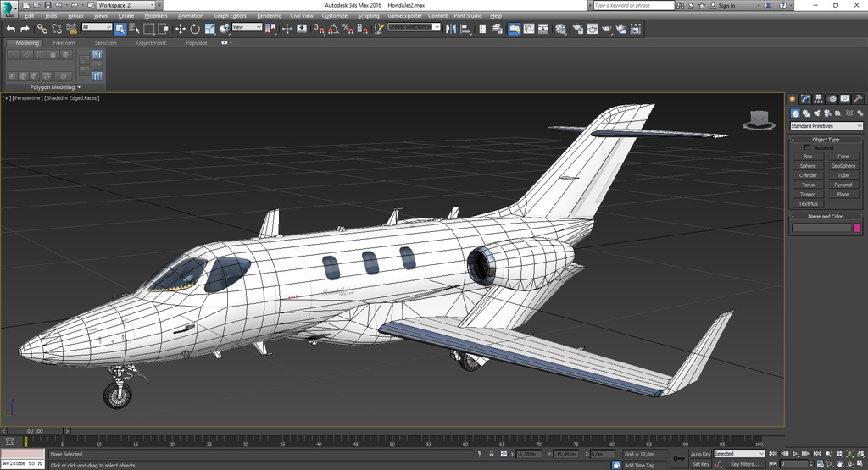Enable the AutoGrid checkbox

(x=807, y=147)
